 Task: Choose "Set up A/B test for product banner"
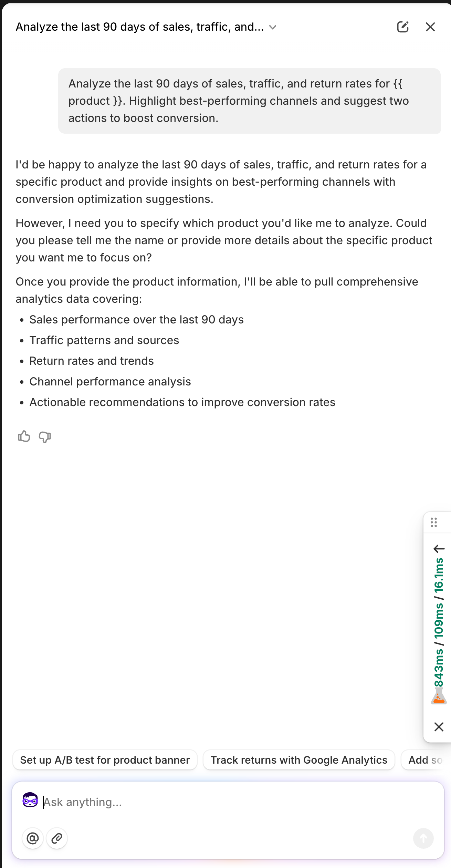click(105, 760)
